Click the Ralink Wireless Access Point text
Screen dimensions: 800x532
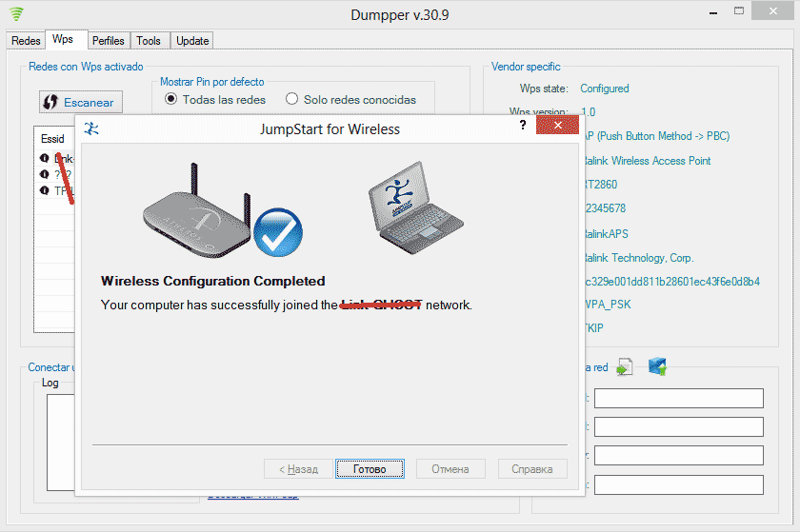click(x=647, y=161)
